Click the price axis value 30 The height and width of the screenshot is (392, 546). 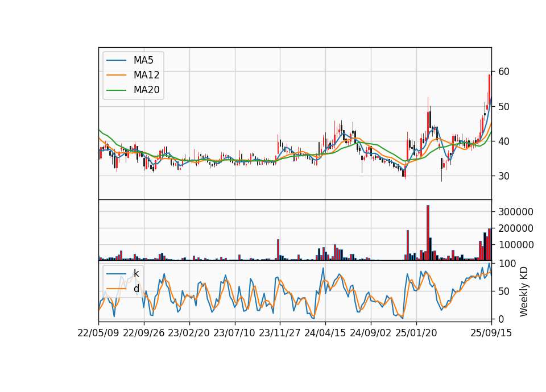pos(504,176)
